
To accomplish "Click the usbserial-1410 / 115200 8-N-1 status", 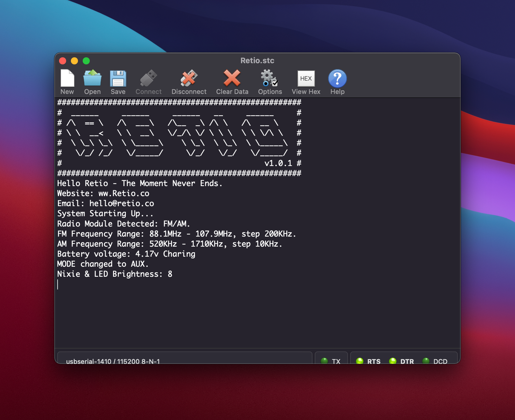I will [x=113, y=361].
